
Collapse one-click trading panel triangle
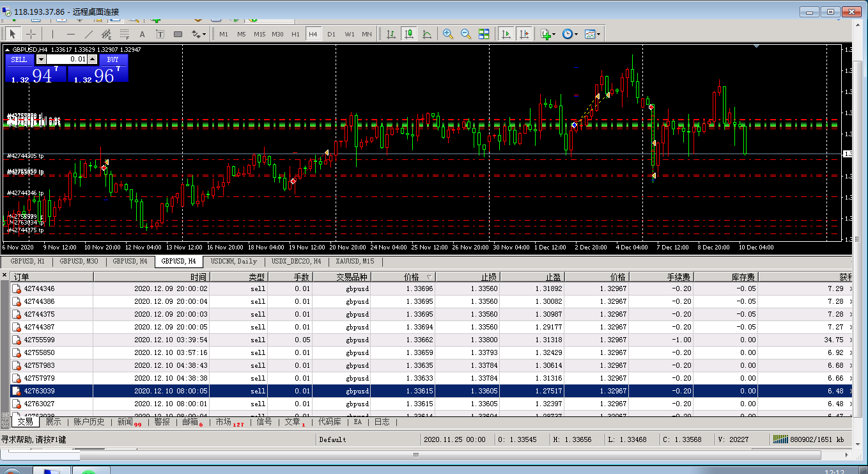7,49
